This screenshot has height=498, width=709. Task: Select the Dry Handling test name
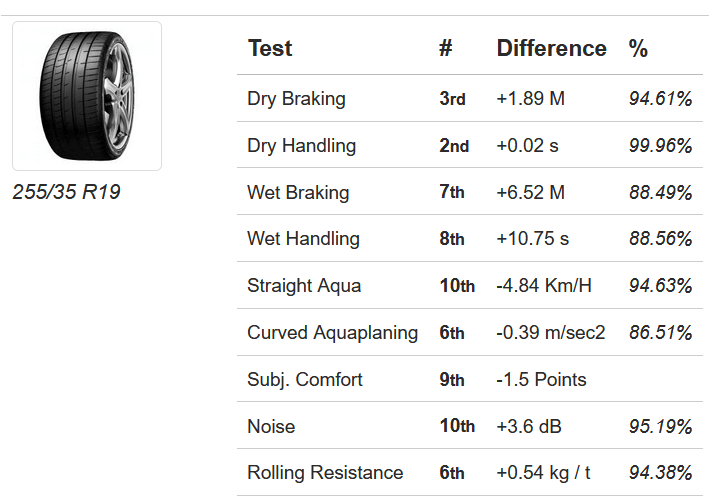(x=301, y=146)
